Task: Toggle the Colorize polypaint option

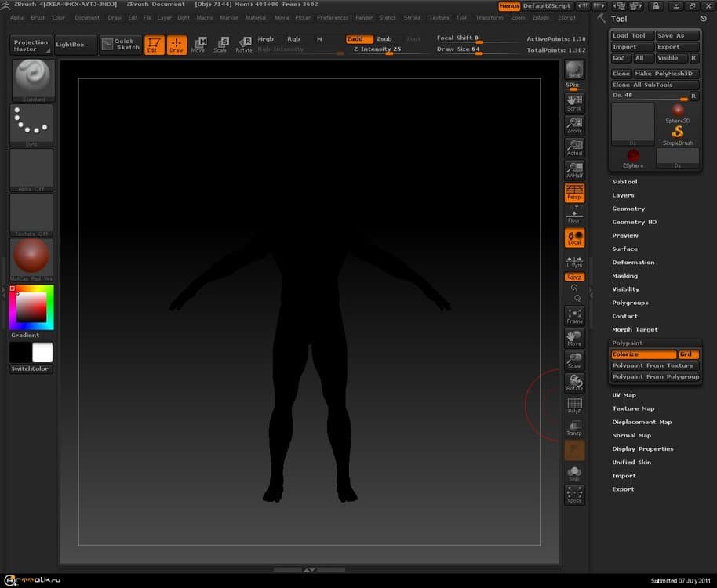Action: point(643,354)
